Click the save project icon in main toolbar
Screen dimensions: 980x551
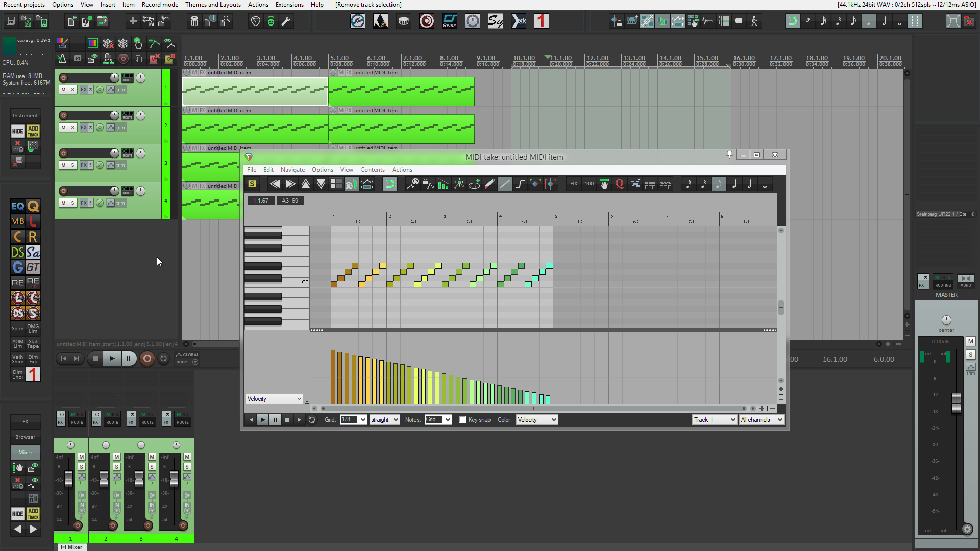click(11, 21)
